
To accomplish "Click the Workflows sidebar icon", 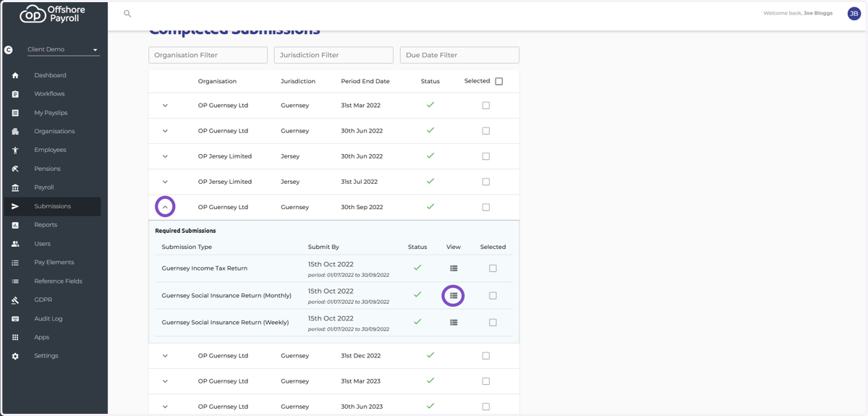I will click(x=15, y=94).
